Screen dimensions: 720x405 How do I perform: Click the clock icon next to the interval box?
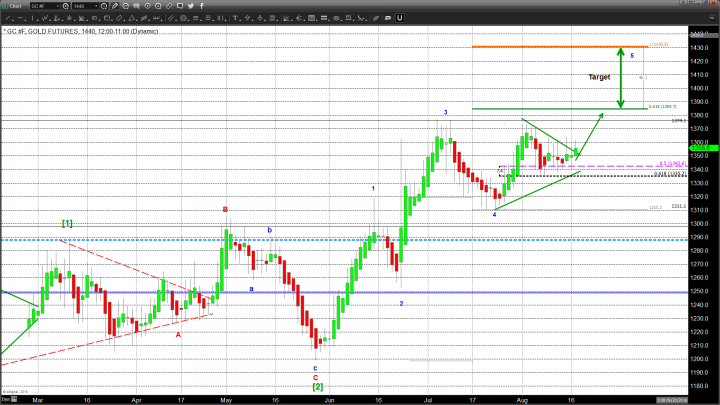pos(104,6)
